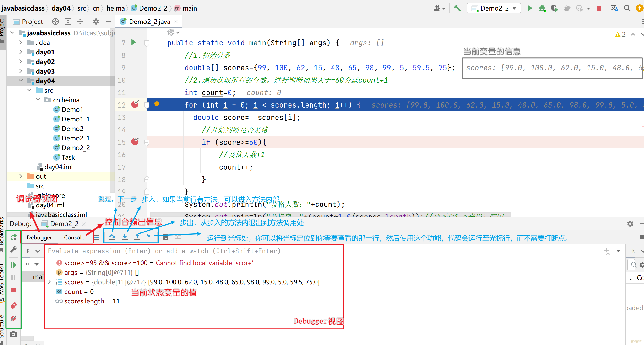
Task: Run Demo2_2 with coverage shield icon
Action: click(x=555, y=8)
